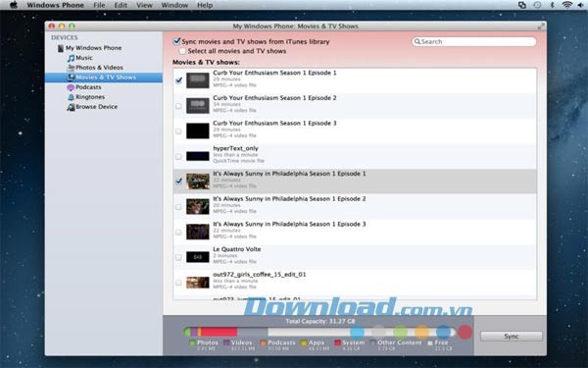Open Browse Device via its sidebar icon
The height and width of the screenshot is (368, 588).
[x=71, y=107]
